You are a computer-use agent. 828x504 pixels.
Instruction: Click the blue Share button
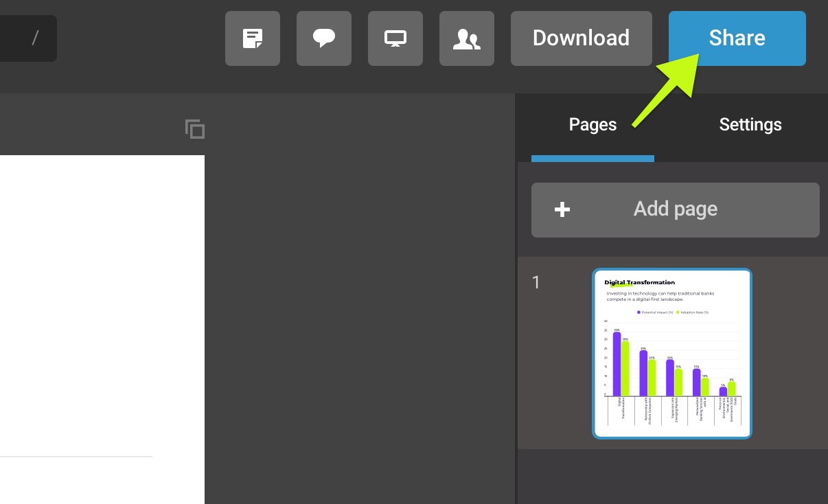[737, 38]
